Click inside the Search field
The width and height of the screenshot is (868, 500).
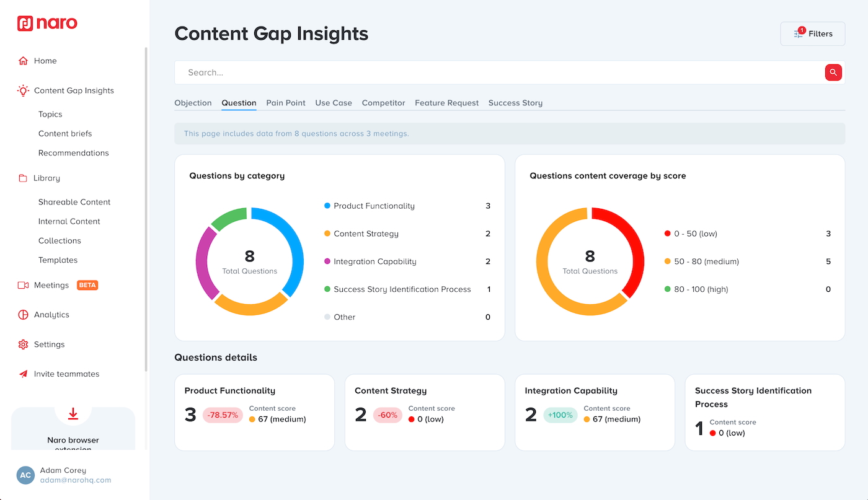point(434,72)
